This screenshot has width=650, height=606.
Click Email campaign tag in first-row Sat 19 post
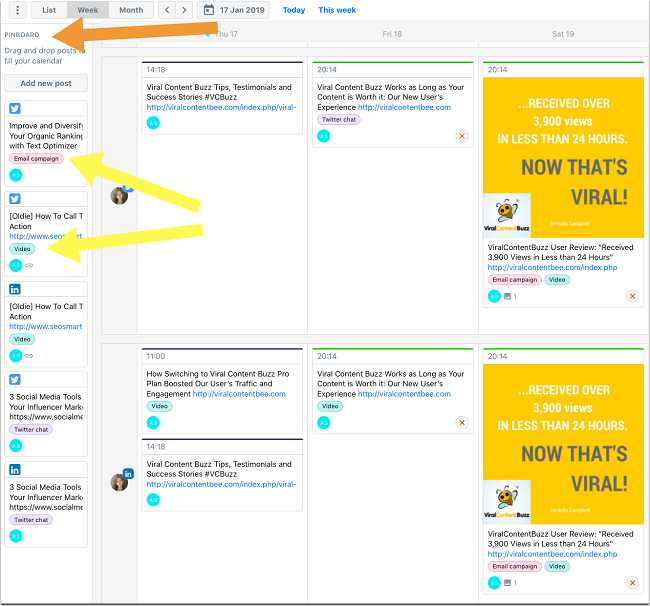point(515,280)
